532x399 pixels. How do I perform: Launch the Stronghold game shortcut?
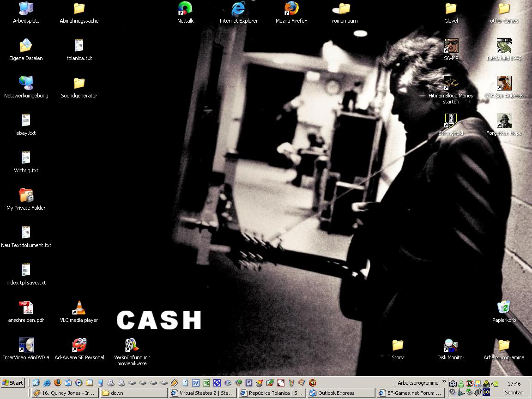451,125
